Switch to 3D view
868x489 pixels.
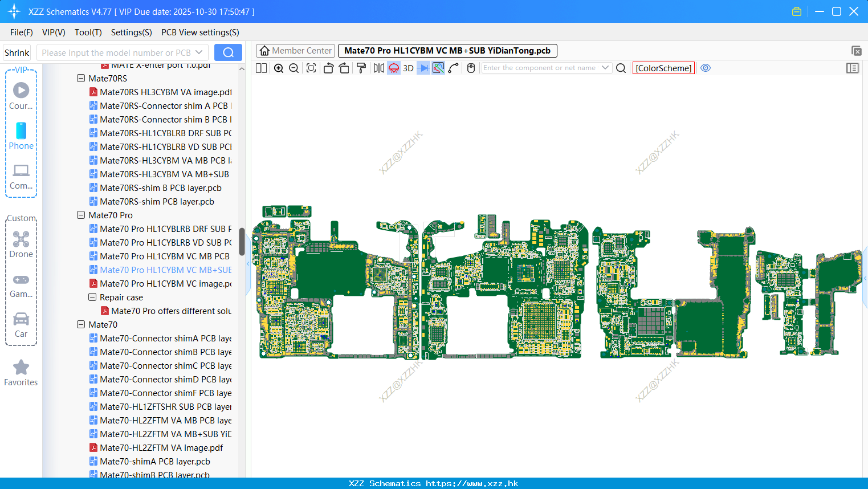click(x=408, y=68)
